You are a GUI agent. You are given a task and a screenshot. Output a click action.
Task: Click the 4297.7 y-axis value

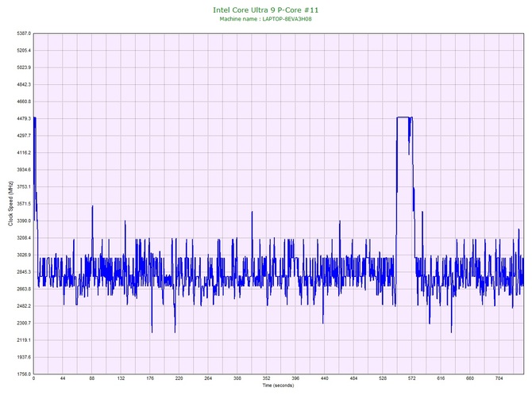(24, 136)
